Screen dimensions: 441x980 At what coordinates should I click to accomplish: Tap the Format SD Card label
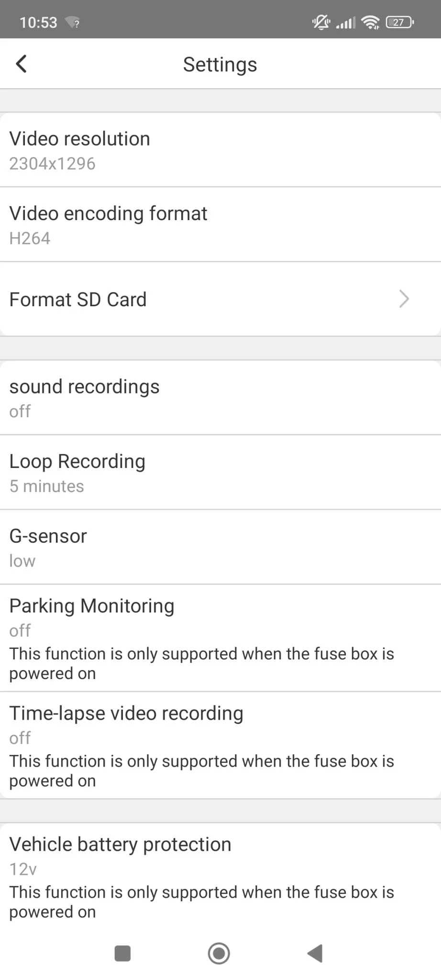(78, 300)
